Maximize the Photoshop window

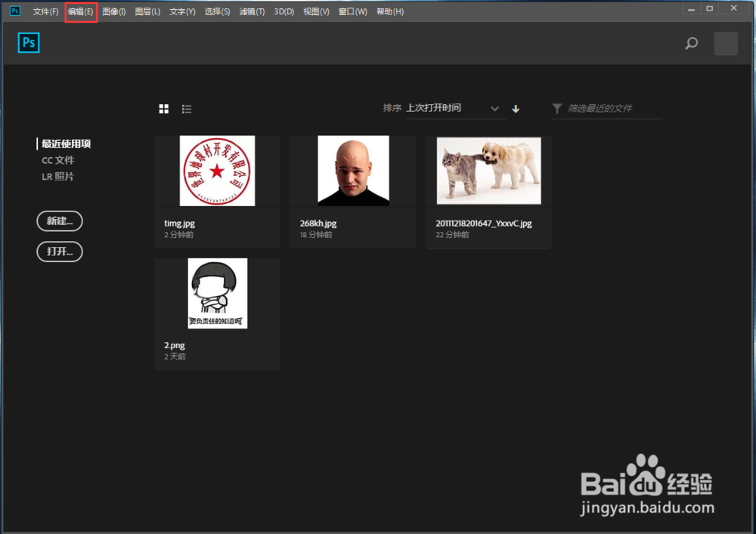[x=710, y=8]
